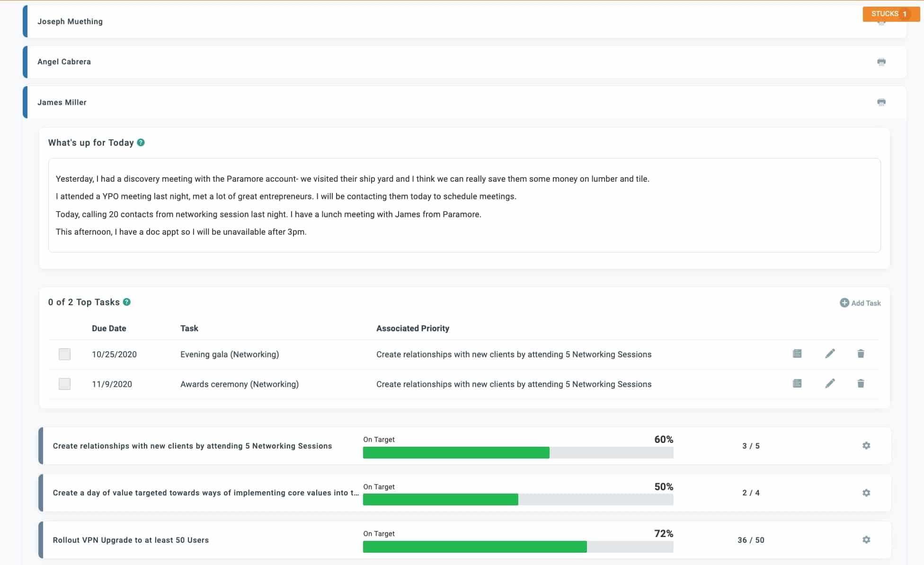Print James Miller's check-in page
This screenshot has width=924, height=565.
pyautogui.click(x=881, y=102)
